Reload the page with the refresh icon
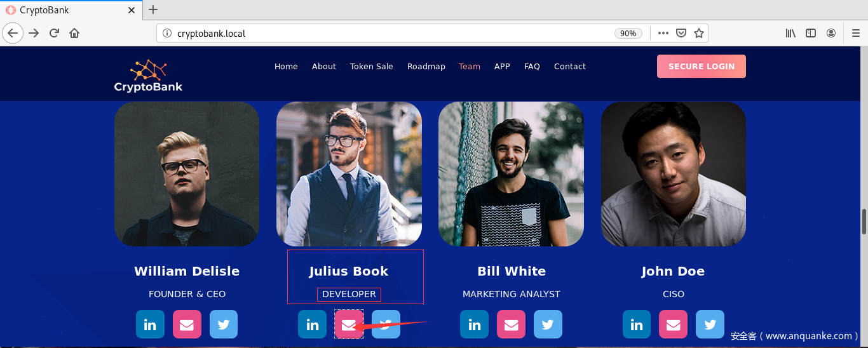868x348 pixels. (x=54, y=33)
